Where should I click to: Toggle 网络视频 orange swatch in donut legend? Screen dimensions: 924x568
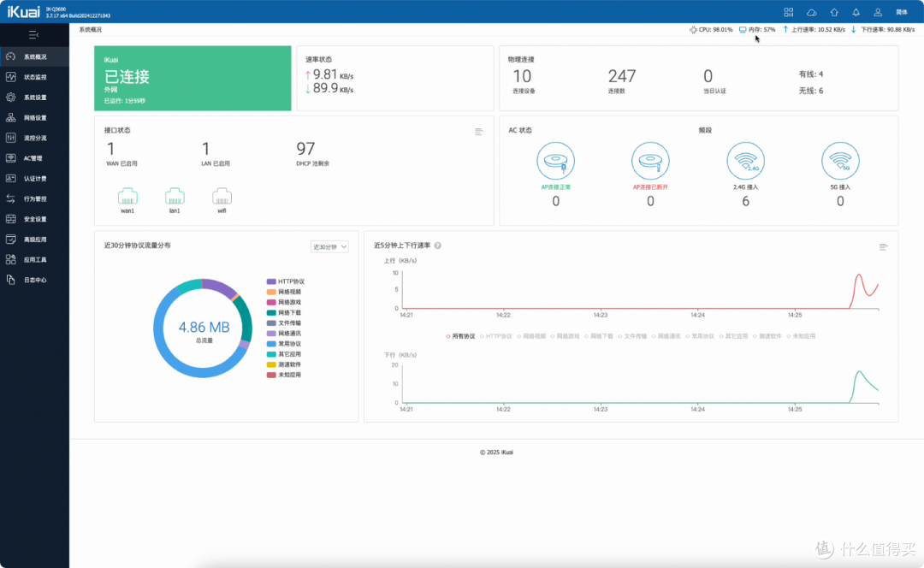[271, 293]
